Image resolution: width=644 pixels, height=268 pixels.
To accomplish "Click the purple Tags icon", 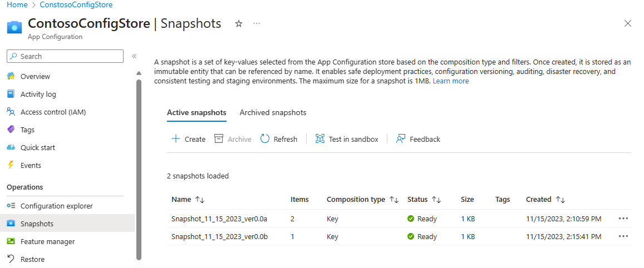I will click(x=11, y=130).
